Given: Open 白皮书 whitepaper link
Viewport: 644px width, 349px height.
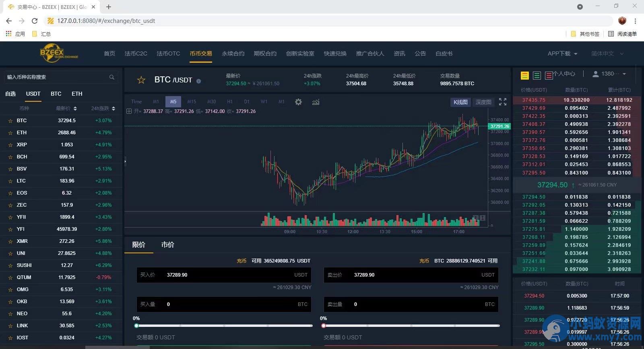Looking at the screenshot, I should (x=444, y=53).
